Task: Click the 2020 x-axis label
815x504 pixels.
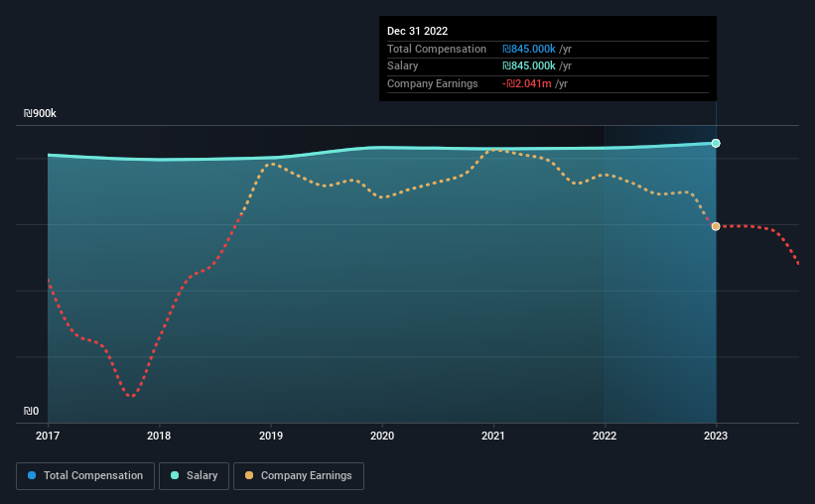Action: 382,436
